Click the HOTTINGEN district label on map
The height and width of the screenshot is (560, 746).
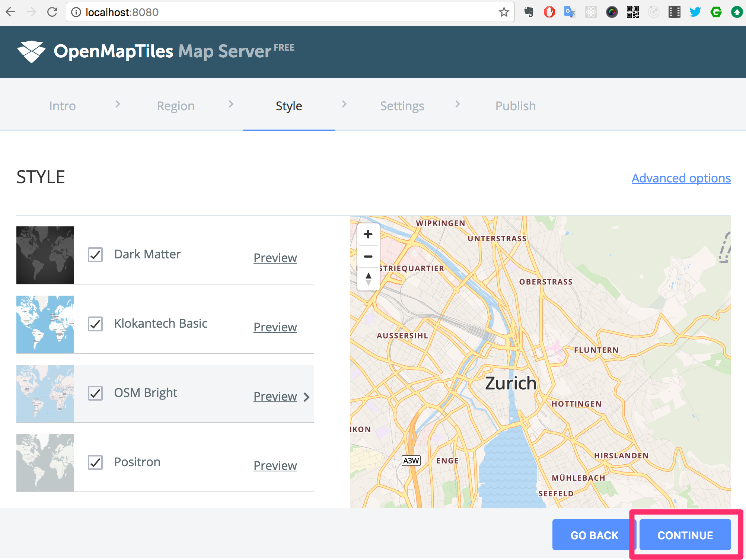(577, 404)
